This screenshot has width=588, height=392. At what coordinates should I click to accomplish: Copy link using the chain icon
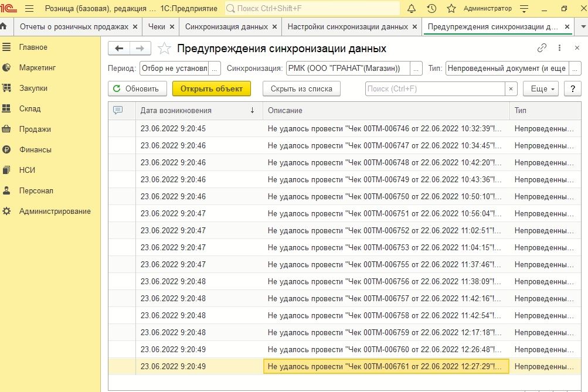coord(542,49)
